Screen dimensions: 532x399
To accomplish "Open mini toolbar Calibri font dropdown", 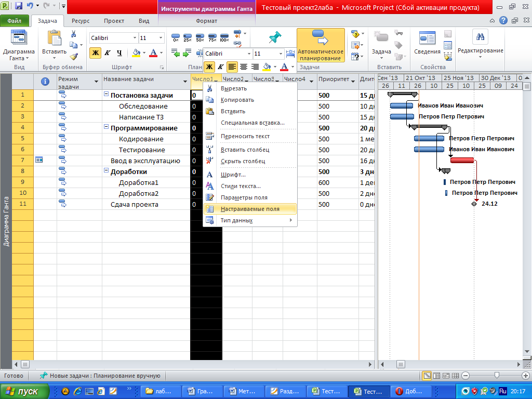I will tap(249, 54).
